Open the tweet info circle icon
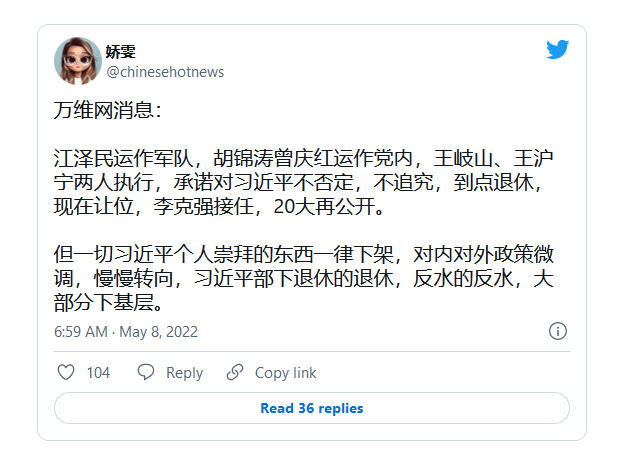This screenshot has width=628, height=463. (558, 331)
